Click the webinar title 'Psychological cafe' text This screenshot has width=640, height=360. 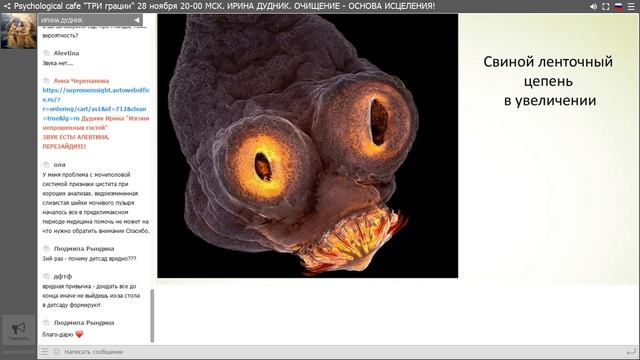pyautogui.click(x=47, y=6)
